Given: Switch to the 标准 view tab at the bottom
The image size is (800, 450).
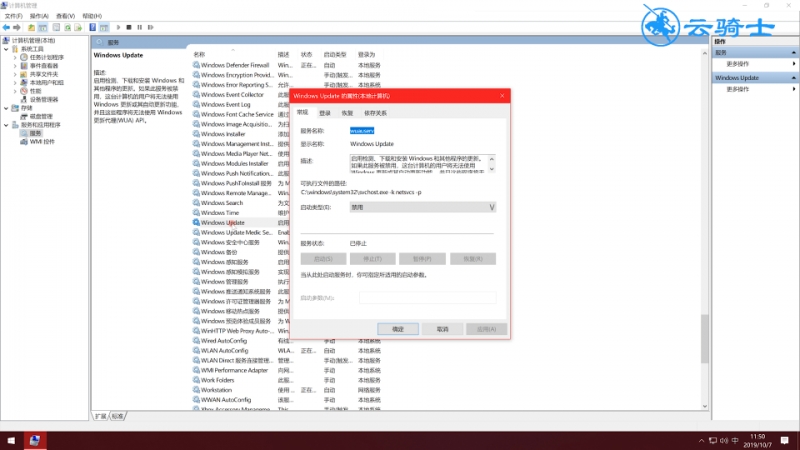Looking at the screenshot, I should [x=118, y=417].
